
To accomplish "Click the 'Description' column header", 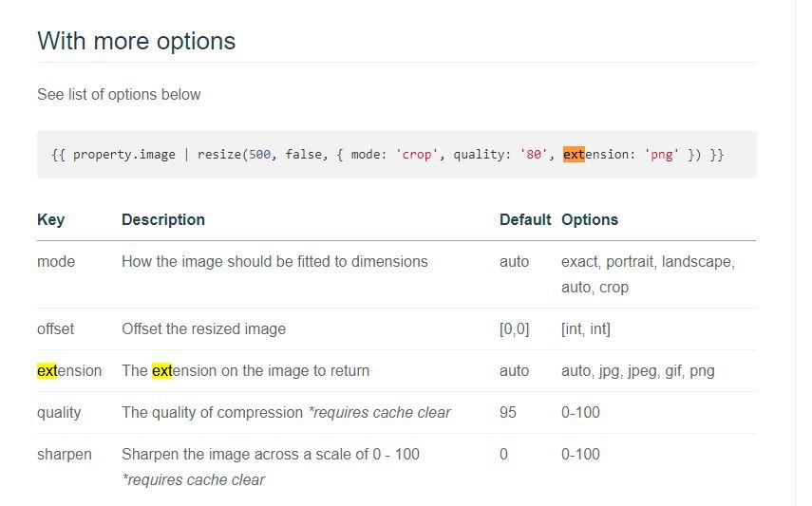I will 163,219.
